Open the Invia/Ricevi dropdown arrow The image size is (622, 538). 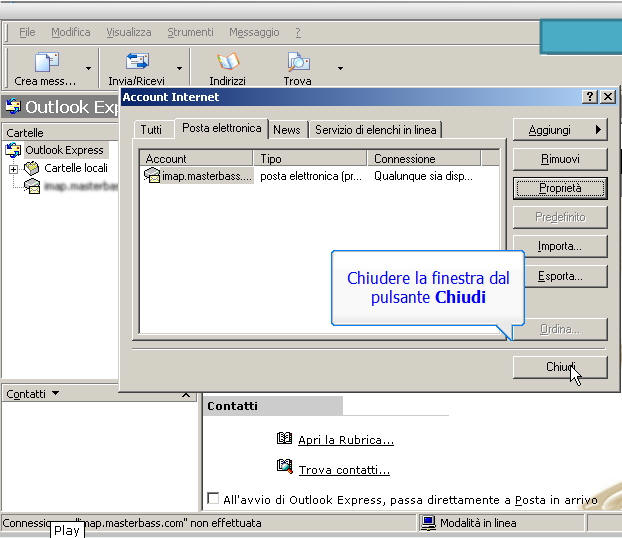pyautogui.click(x=180, y=68)
